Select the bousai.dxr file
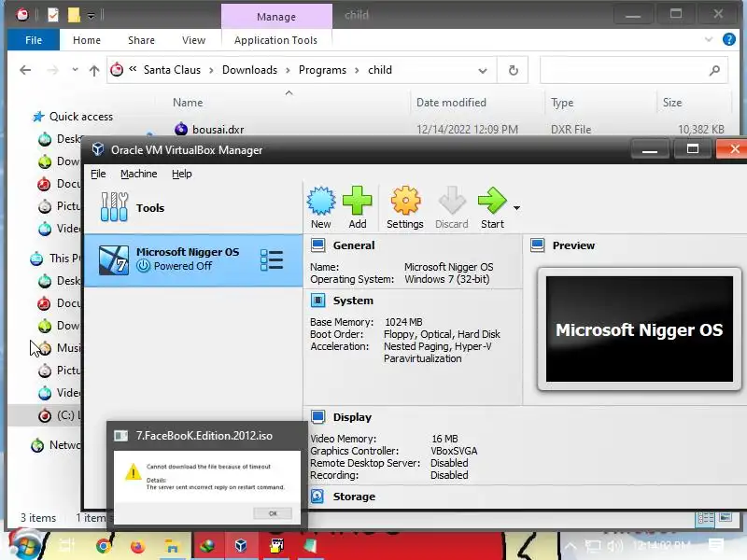 [x=218, y=129]
